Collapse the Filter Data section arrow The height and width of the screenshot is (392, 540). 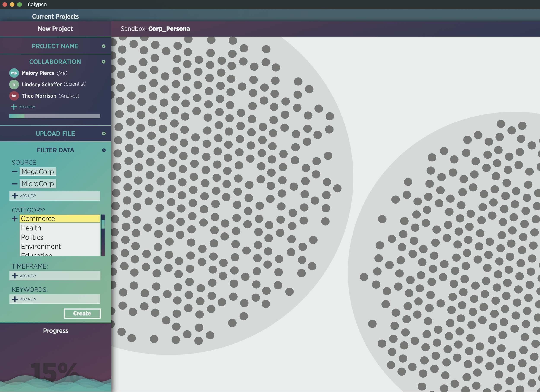click(103, 150)
